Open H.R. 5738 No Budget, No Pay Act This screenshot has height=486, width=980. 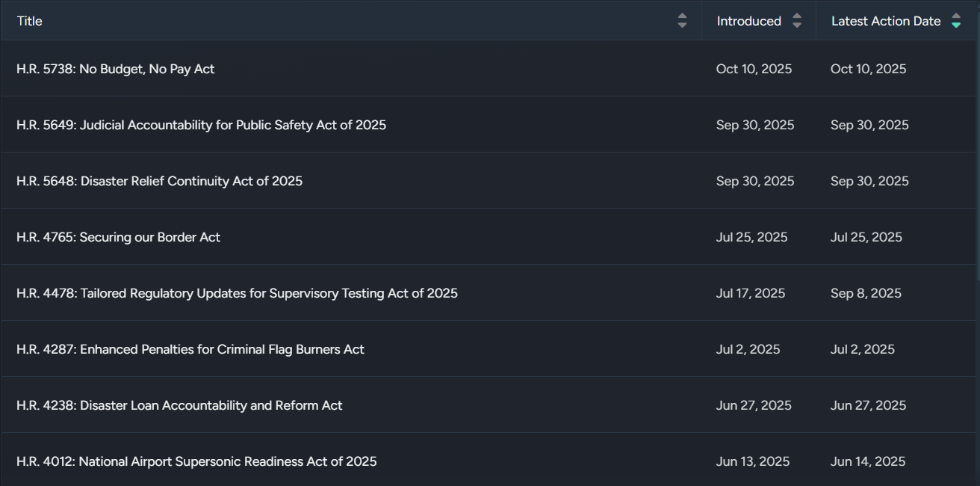point(116,69)
